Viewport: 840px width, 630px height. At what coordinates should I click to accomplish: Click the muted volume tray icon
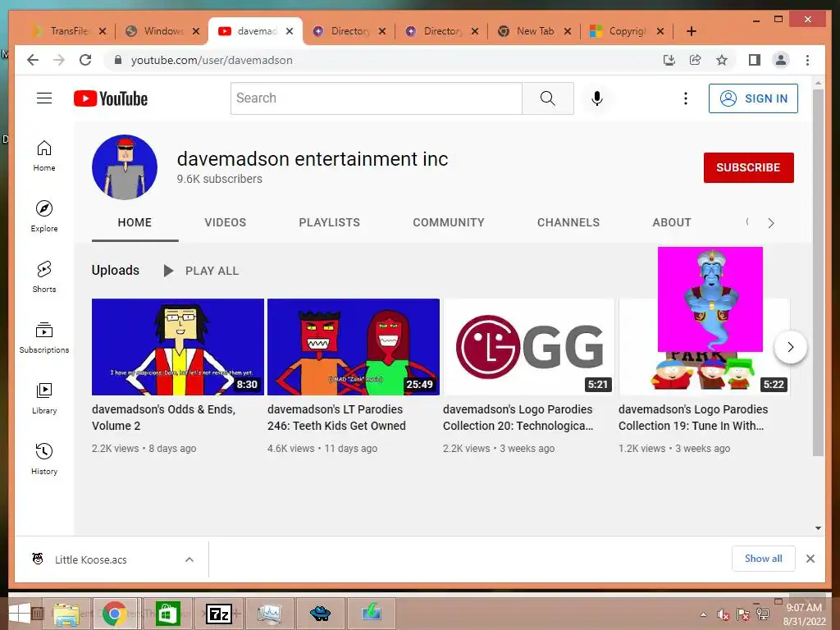tap(724, 614)
